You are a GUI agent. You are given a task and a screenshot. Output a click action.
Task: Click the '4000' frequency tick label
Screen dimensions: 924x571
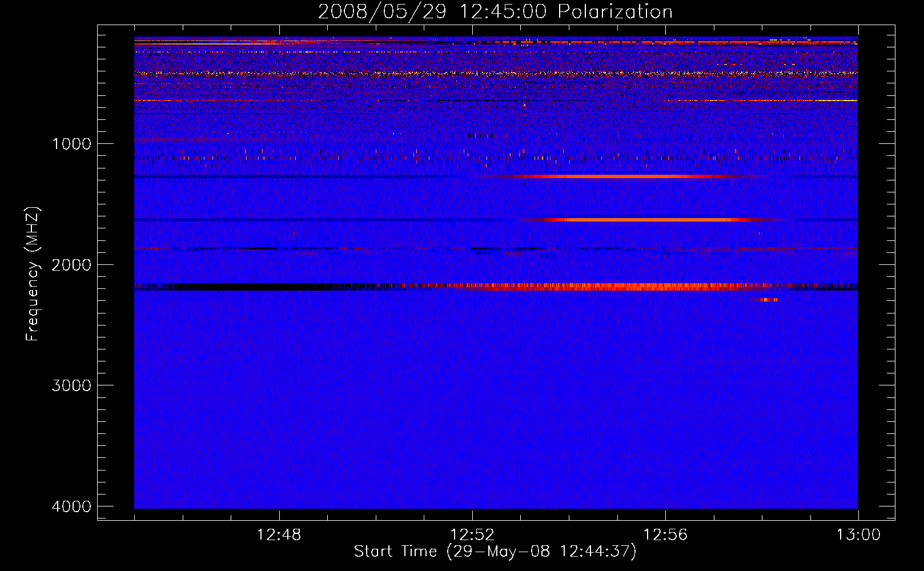pos(71,506)
